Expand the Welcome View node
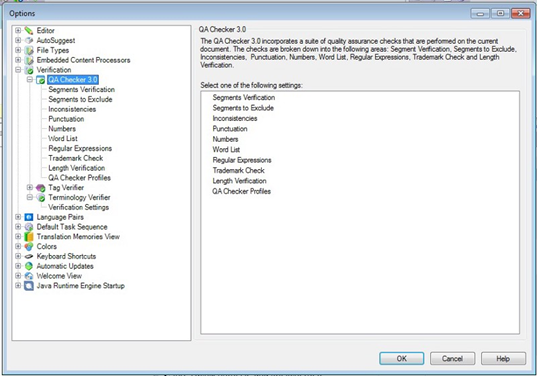Image resolution: width=537 pixels, height=376 pixels. [18, 276]
